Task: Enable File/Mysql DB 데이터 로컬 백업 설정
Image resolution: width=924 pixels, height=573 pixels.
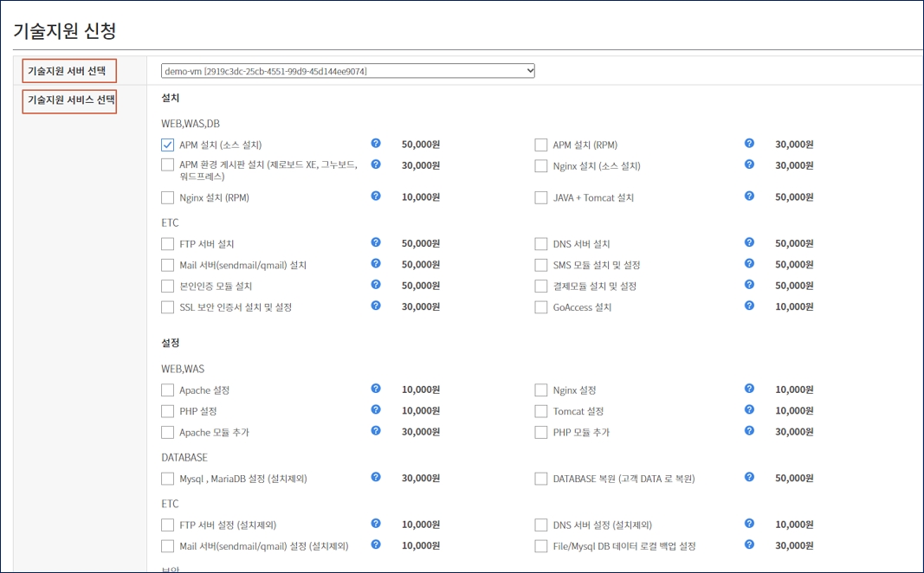Action: pos(541,546)
